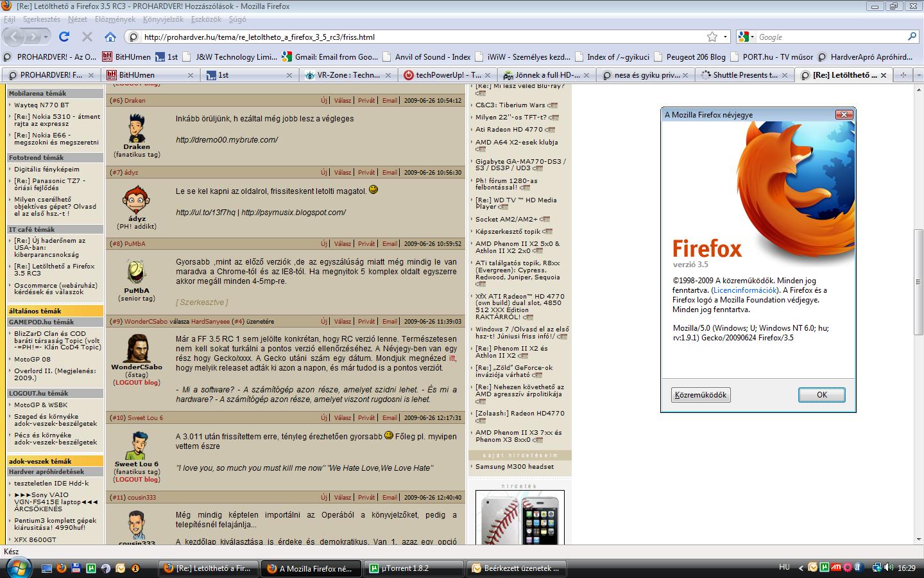Open the Ati Radeon HD 4770 topic

tap(509, 130)
